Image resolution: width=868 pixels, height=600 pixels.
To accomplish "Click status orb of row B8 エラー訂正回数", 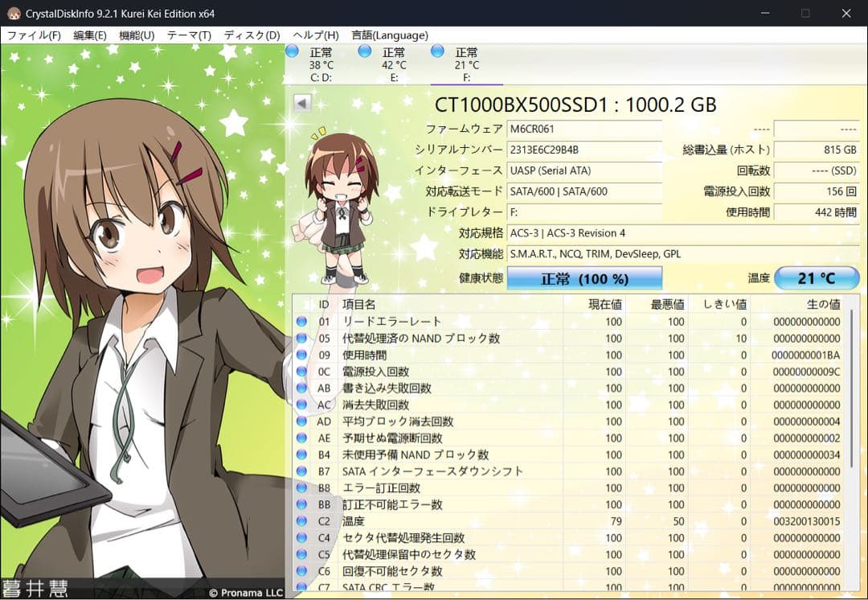I will pyautogui.click(x=301, y=487).
